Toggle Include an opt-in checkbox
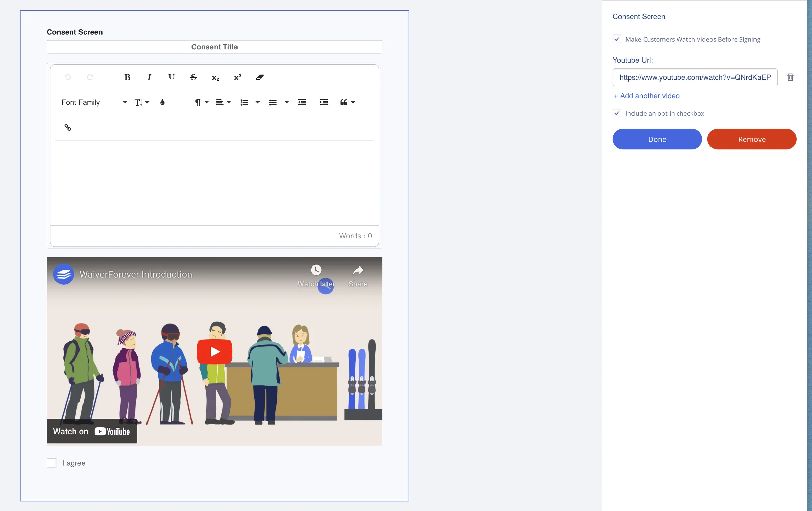Image resolution: width=812 pixels, height=511 pixels. click(x=617, y=113)
